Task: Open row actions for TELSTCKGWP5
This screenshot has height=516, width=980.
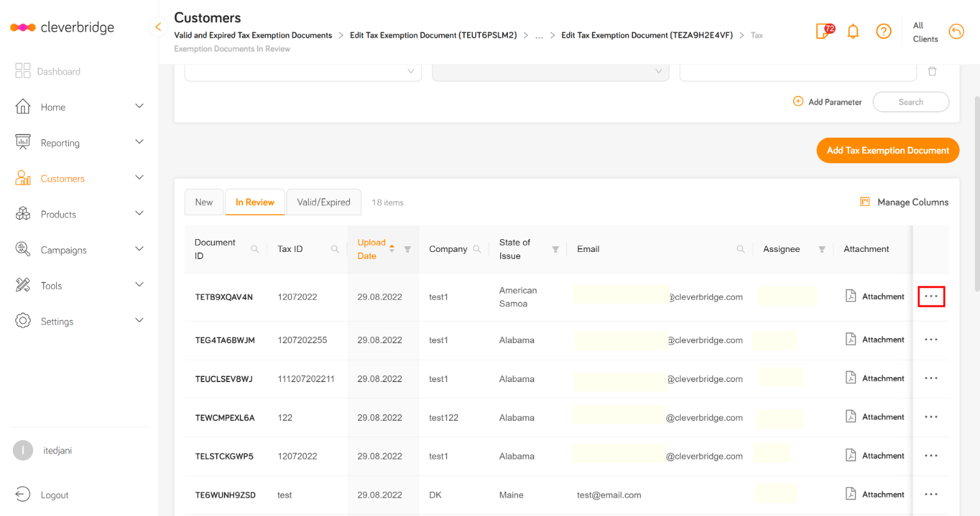Action: coord(932,455)
